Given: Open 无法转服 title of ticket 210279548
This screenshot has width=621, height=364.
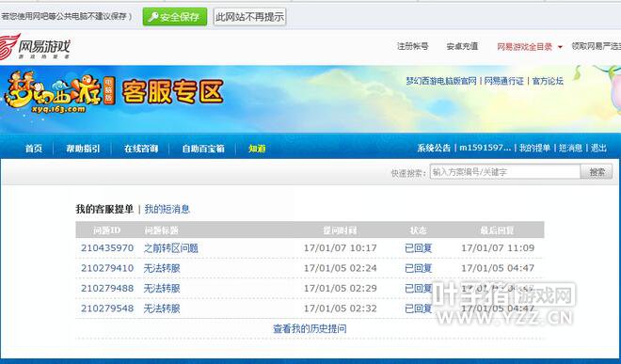Looking at the screenshot, I should coord(162,309).
